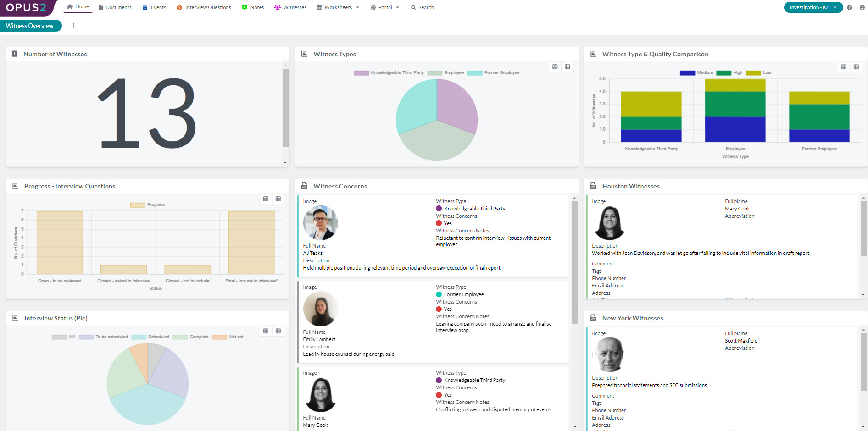Click the Witness Overview button
The image size is (868, 431).
pos(30,26)
